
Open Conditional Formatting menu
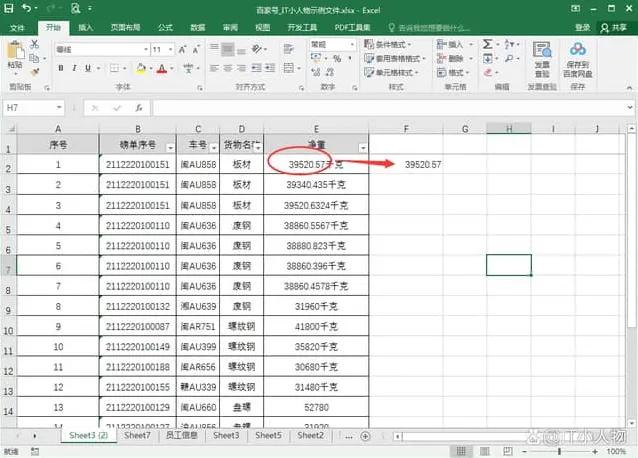[x=387, y=44]
